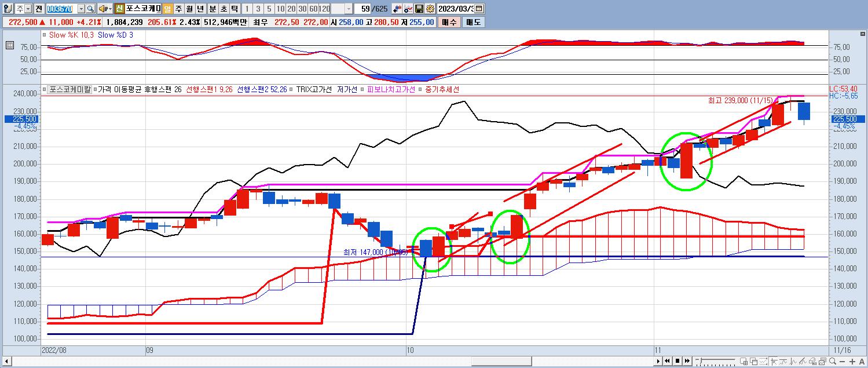This screenshot has height=368, width=868.
Task: Expand the interval dropdown after 120
Action: click(348, 9)
